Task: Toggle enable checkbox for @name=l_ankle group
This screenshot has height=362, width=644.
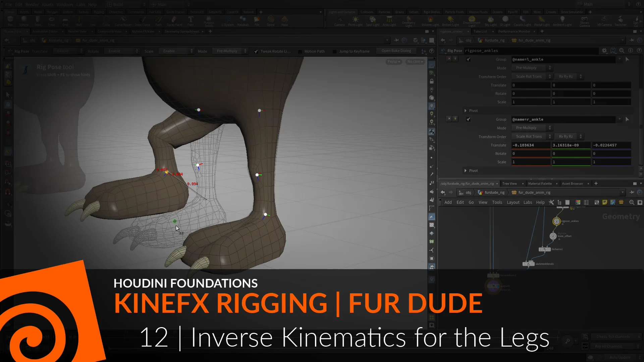Action: click(469, 59)
